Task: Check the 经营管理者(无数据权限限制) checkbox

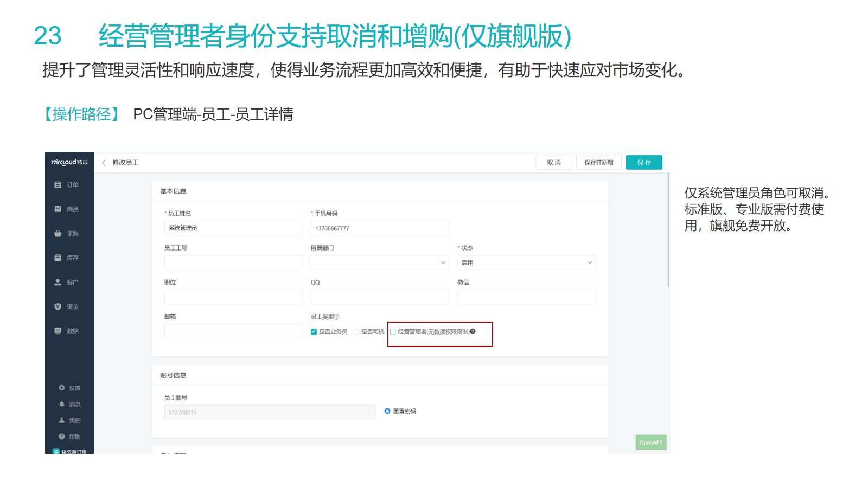Action: point(393,332)
